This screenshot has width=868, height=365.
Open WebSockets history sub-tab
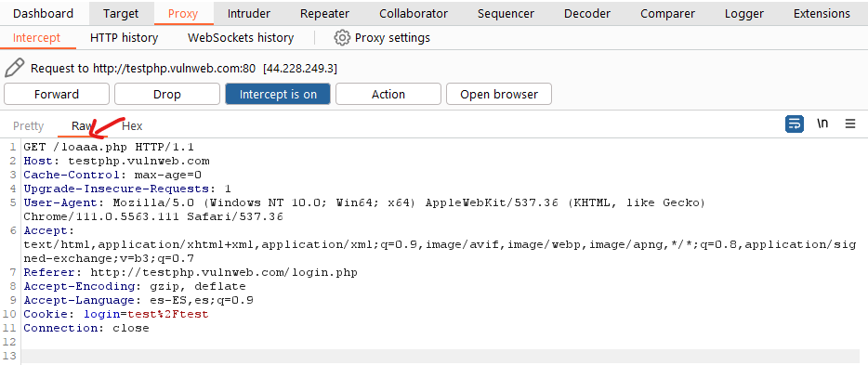(x=241, y=37)
